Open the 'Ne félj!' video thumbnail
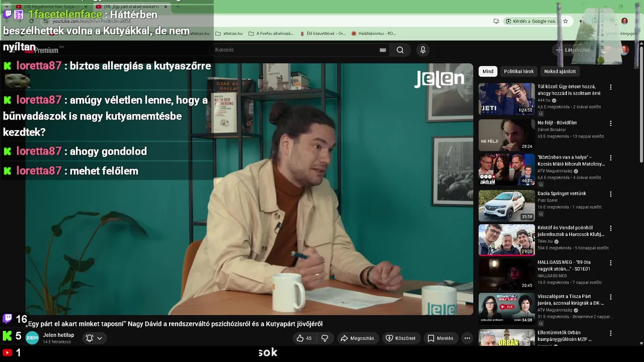This screenshot has height=362, width=644. [507, 135]
